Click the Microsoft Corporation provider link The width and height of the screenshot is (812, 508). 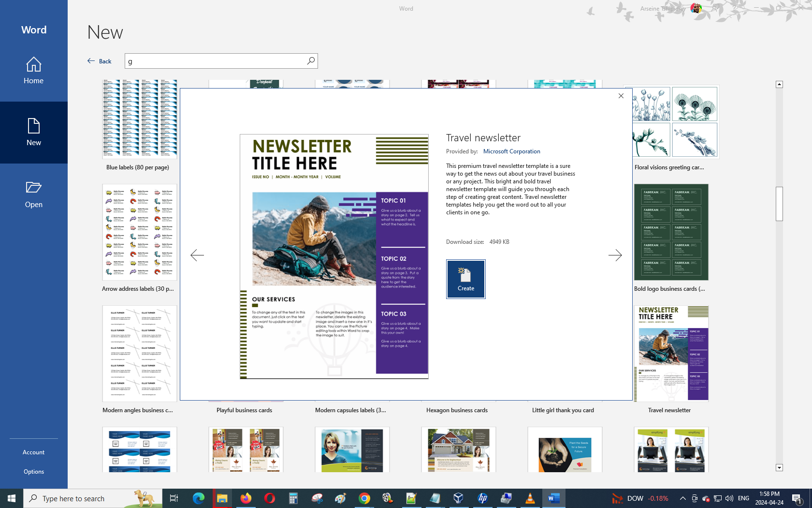coord(511,151)
